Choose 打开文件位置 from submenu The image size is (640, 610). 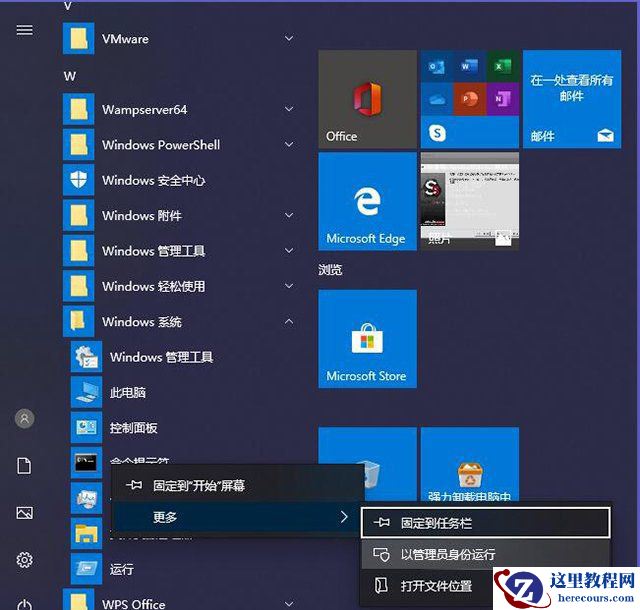tap(427, 586)
